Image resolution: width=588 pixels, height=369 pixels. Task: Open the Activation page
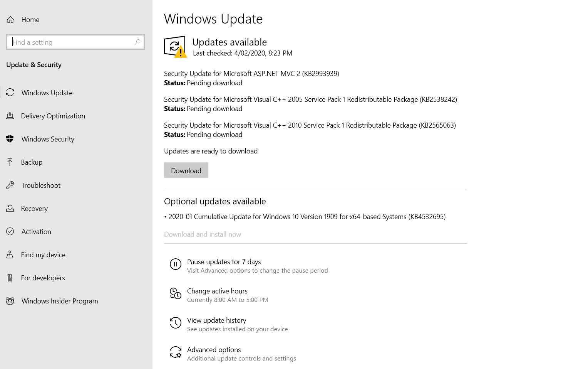pyautogui.click(x=36, y=232)
